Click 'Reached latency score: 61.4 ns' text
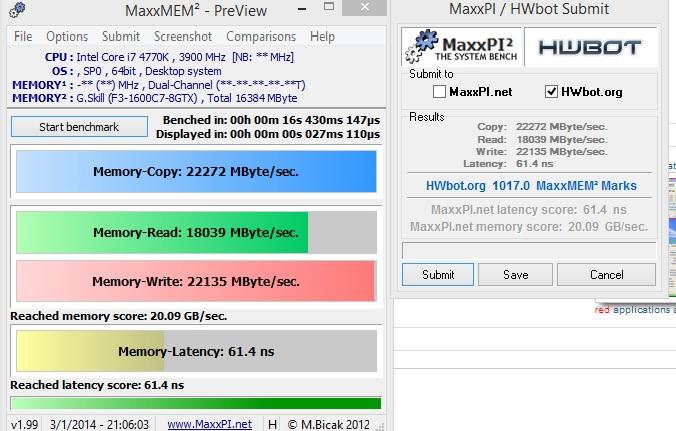The height and width of the screenshot is (431, 676). (97, 385)
